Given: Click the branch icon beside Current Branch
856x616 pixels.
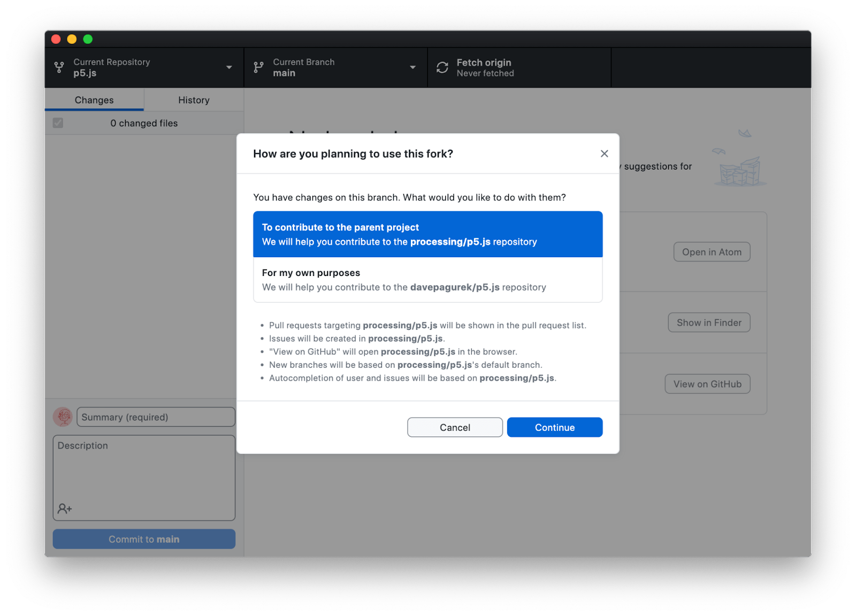Looking at the screenshot, I should pyautogui.click(x=258, y=67).
